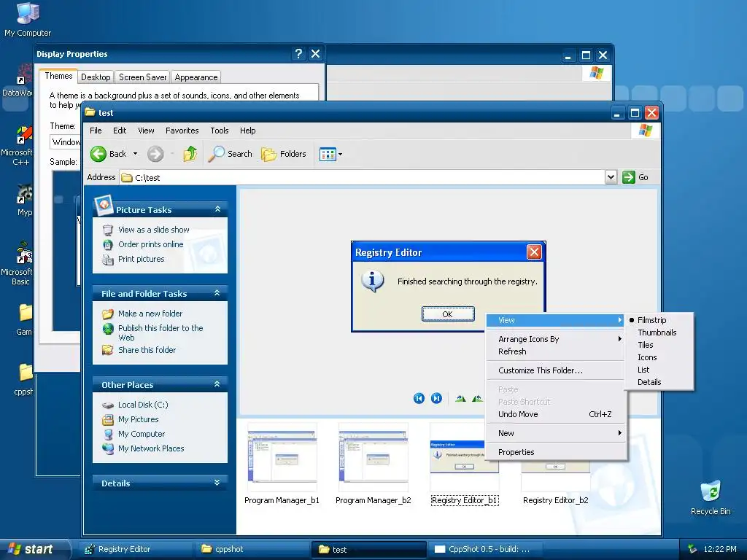The width and height of the screenshot is (747, 560).
Task: Switch to the Appearance tab
Action: click(x=196, y=77)
